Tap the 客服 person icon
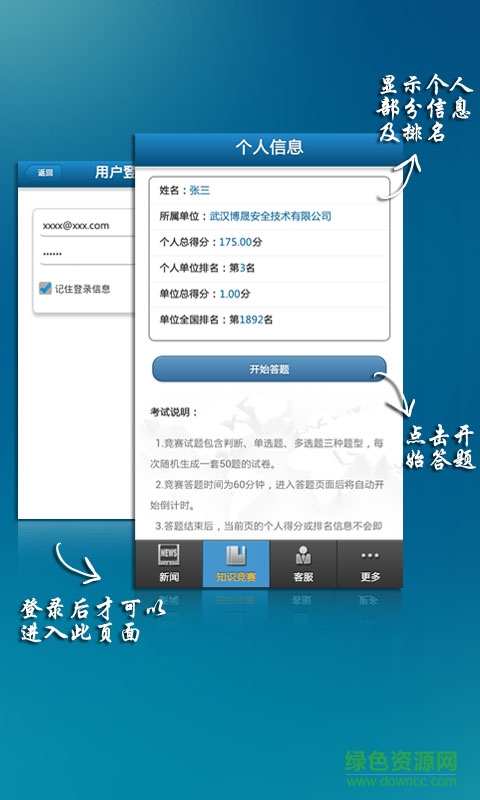 303,555
